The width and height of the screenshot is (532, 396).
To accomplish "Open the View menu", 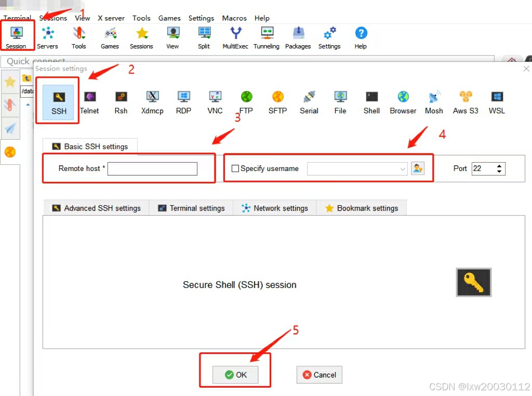I will pos(83,18).
